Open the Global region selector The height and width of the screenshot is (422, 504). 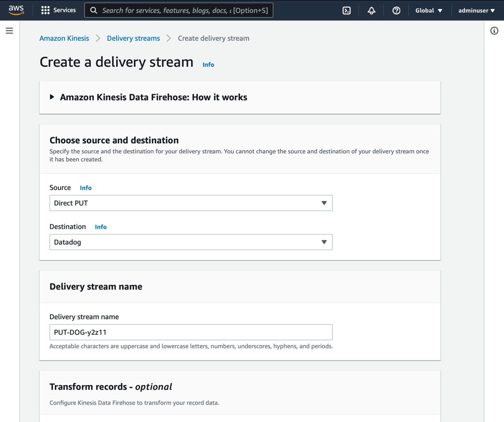pyautogui.click(x=429, y=11)
